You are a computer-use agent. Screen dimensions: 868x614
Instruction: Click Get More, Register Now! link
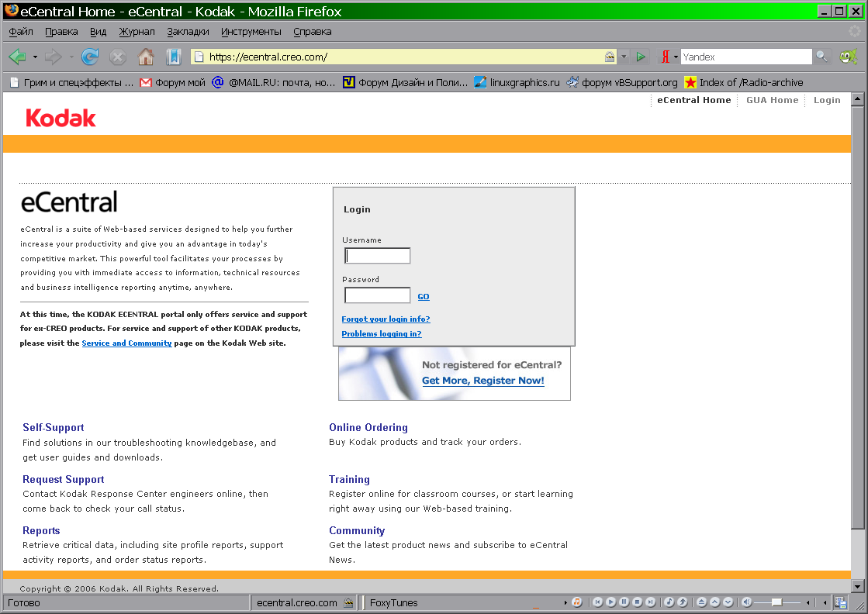(x=483, y=381)
